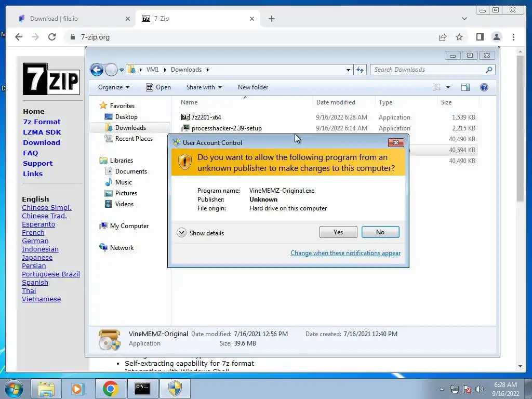
Task: Click New folder in Explorer toolbar
Action: [x=253, y=87]
